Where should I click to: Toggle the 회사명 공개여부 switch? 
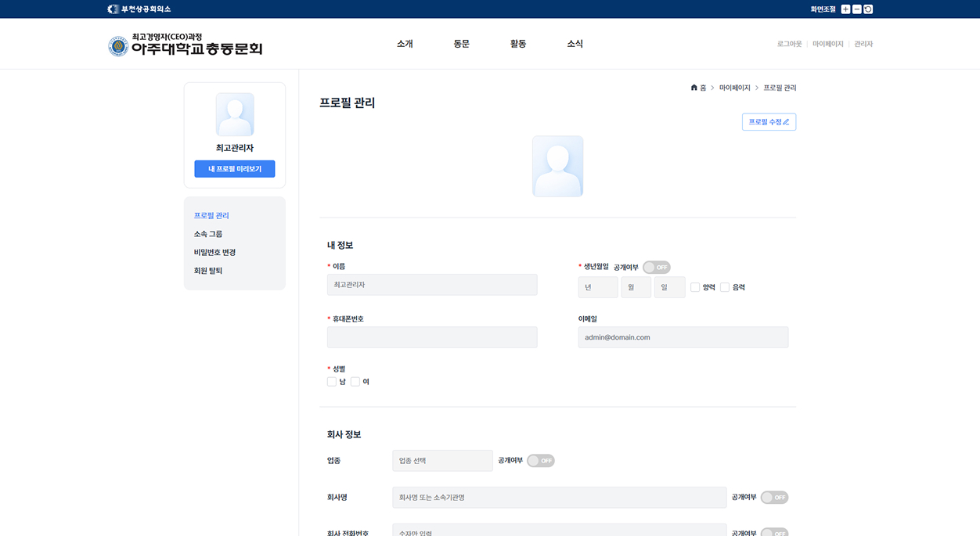[x=774, y=498]
